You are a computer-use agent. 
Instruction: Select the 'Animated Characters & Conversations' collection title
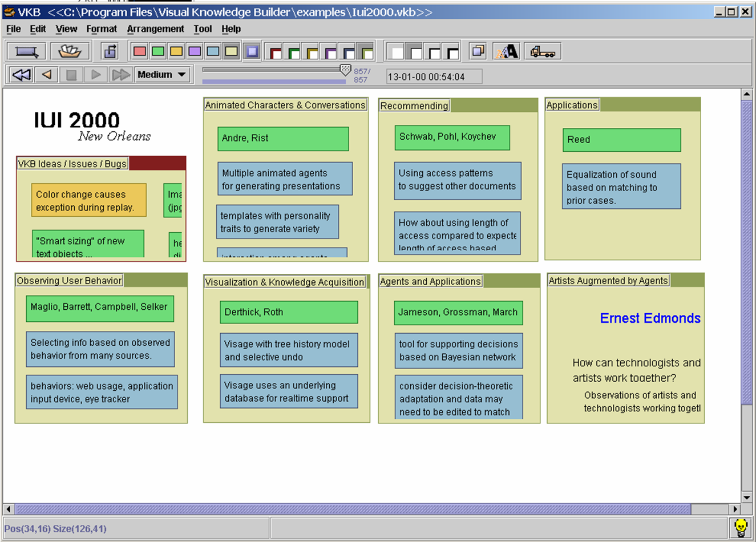coord(285,105)
